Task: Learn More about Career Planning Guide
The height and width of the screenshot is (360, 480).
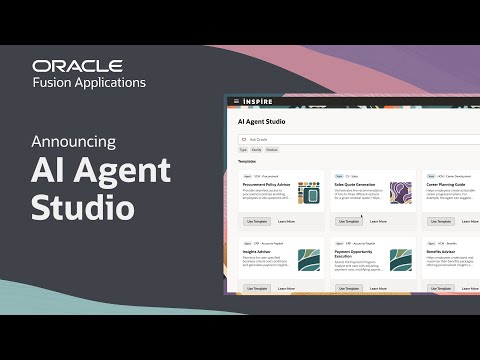Action: tap(470, 221)
